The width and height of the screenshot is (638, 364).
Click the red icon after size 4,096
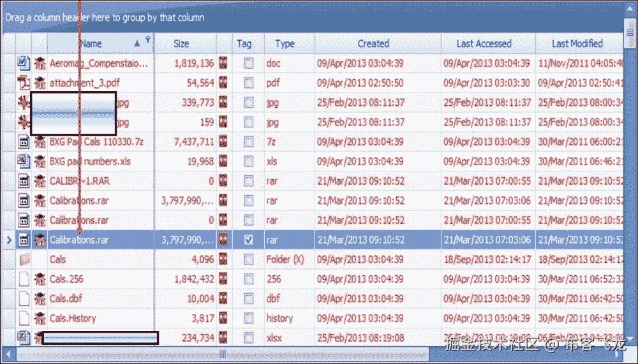(x=223, y=259)
